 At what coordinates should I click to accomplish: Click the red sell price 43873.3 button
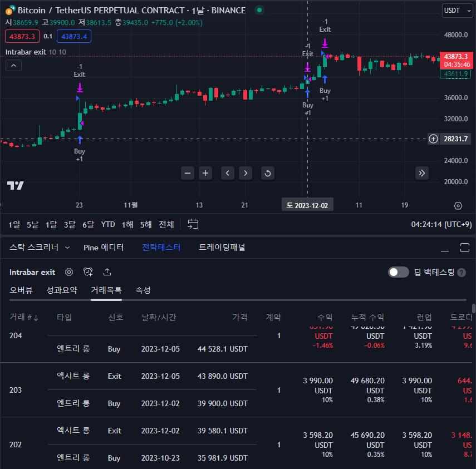coord(22,36)
